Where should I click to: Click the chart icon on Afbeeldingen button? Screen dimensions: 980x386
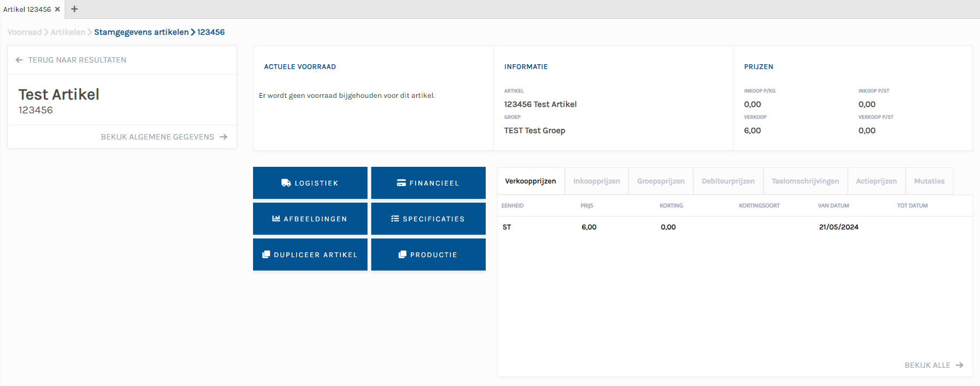[276, 219]
